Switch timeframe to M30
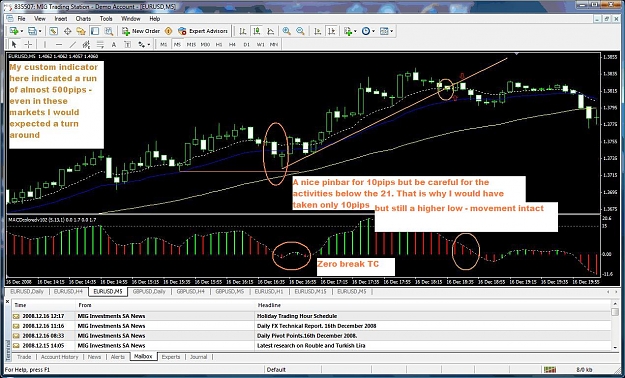The width and height of the screenshot is (625, 378). 205,45
